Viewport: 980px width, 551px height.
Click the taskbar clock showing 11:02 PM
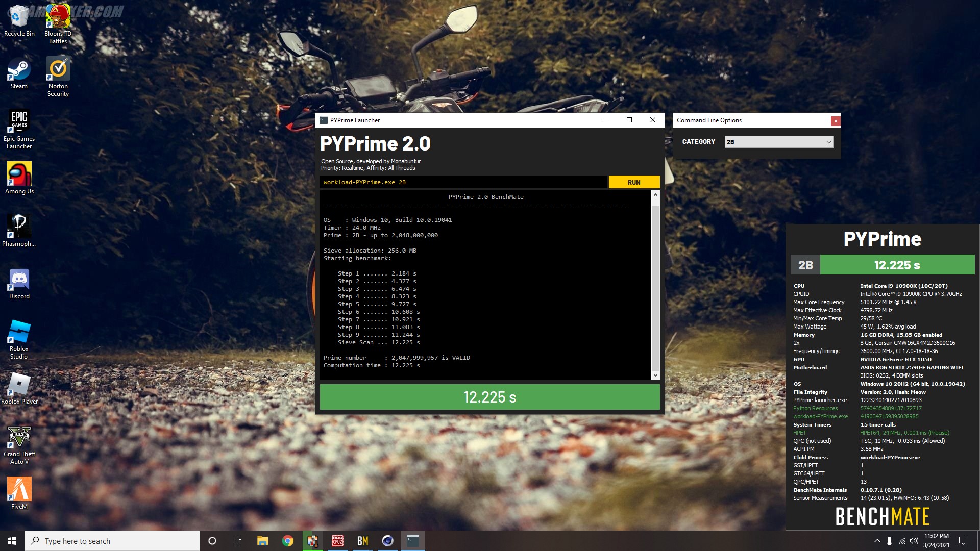[x=936, y=541]
